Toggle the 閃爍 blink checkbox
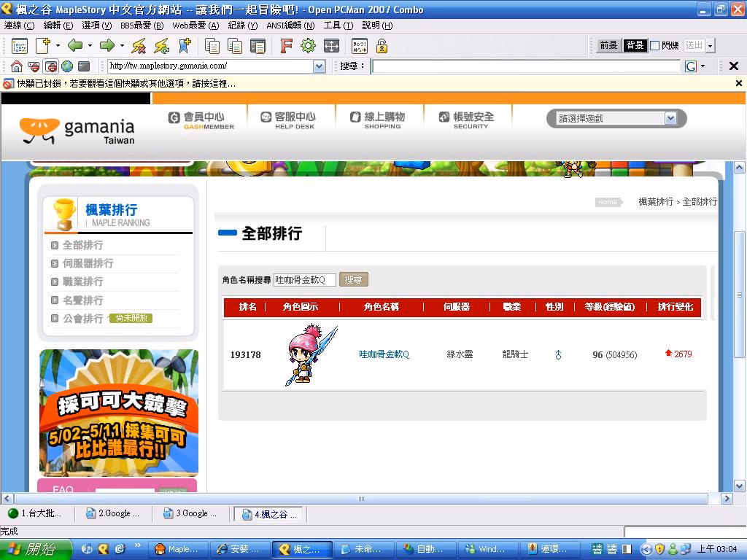The image size is (747, 560). pyautogui.click(x=654, y=45)
